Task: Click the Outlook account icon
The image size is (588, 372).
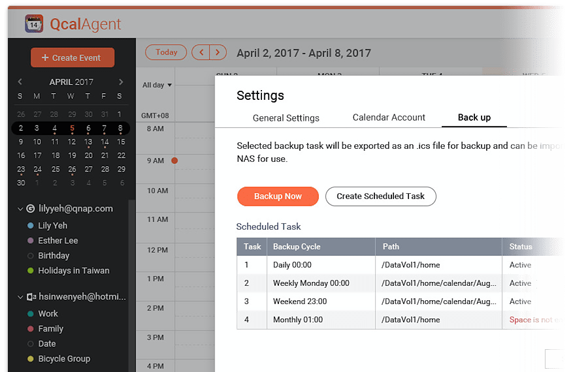Action: pyautogui.click(x=31, y=297)
